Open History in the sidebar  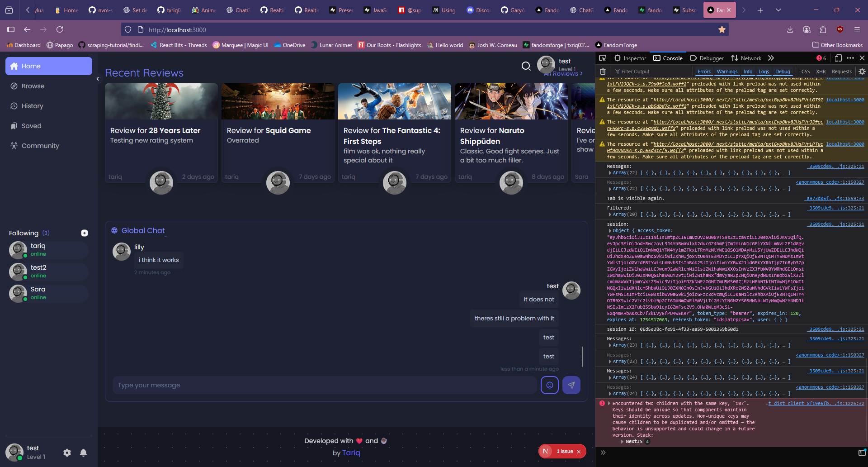tap(49, 106)
